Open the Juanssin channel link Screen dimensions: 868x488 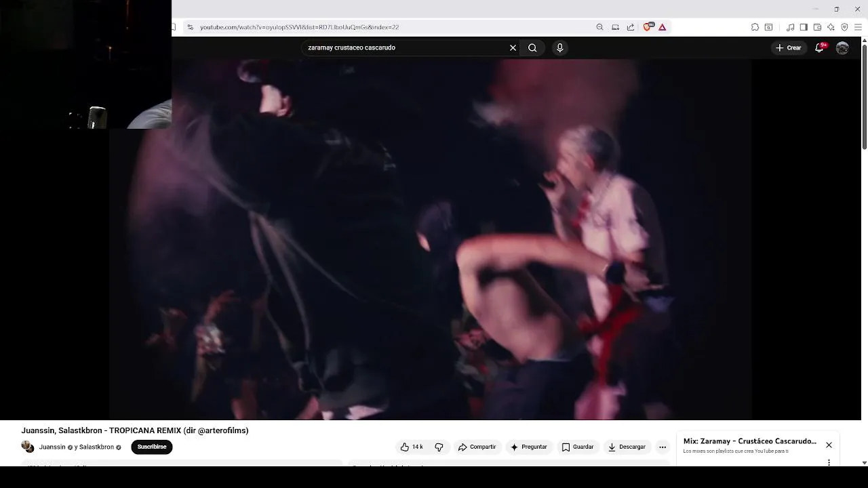point(52,447)
